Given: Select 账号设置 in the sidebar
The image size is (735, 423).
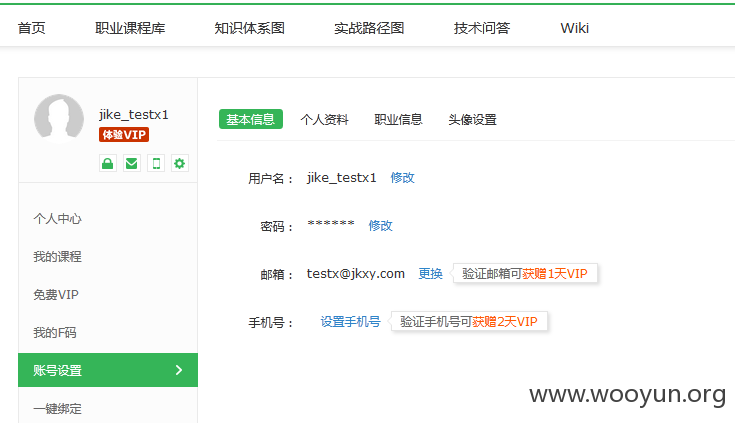Looking at the screenshot, I should [108, 370].
